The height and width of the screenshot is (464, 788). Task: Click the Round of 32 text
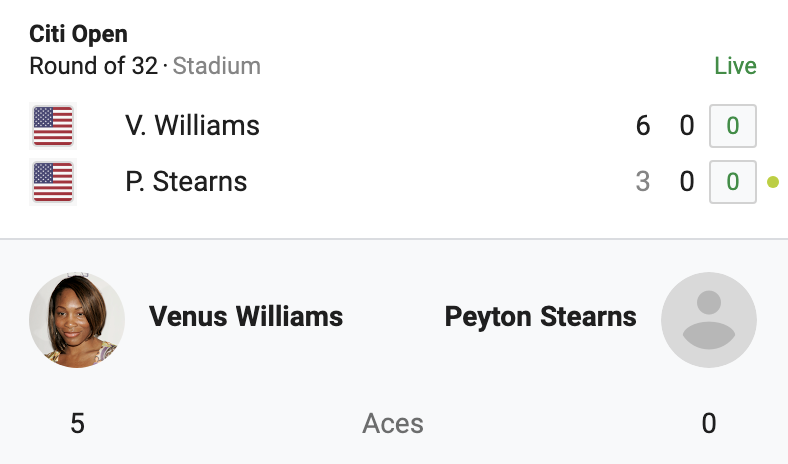pyautogui.click(x=93, y=66)
